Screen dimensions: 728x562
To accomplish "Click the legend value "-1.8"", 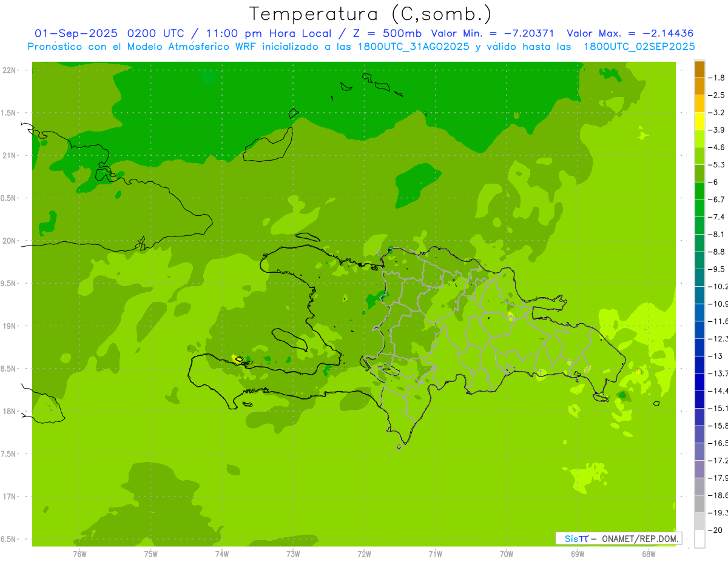I will pos(716,78).
